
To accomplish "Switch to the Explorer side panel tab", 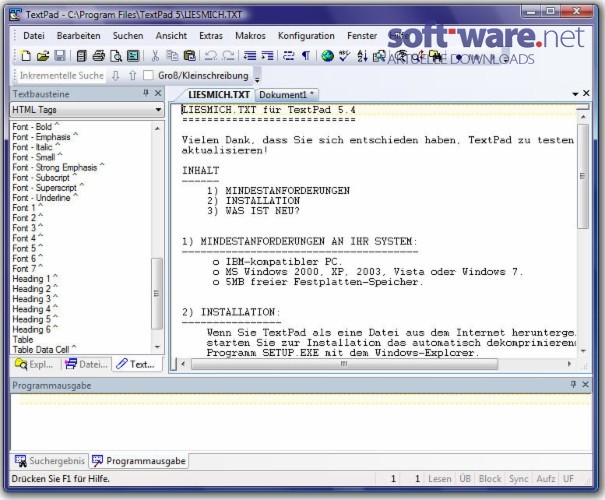I will pyautogui.click(x=34, y=364).
